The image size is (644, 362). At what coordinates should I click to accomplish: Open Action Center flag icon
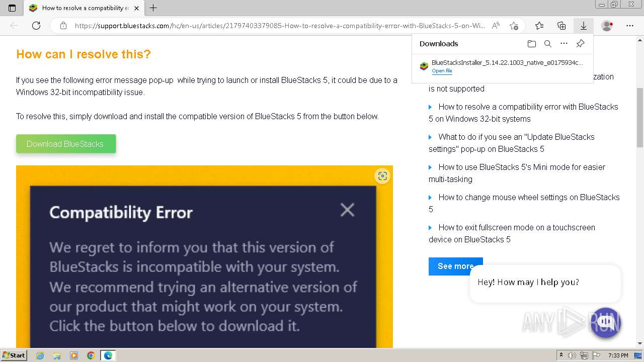[x=596, y=355]
